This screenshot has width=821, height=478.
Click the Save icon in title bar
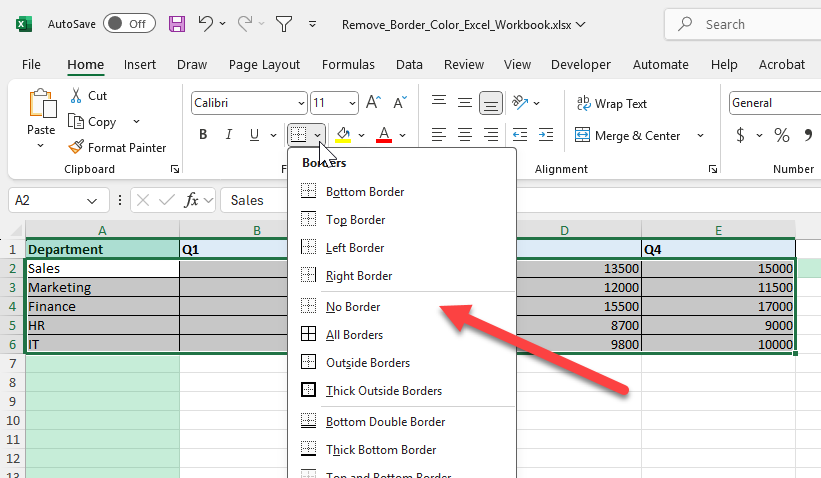click(177, 23)
